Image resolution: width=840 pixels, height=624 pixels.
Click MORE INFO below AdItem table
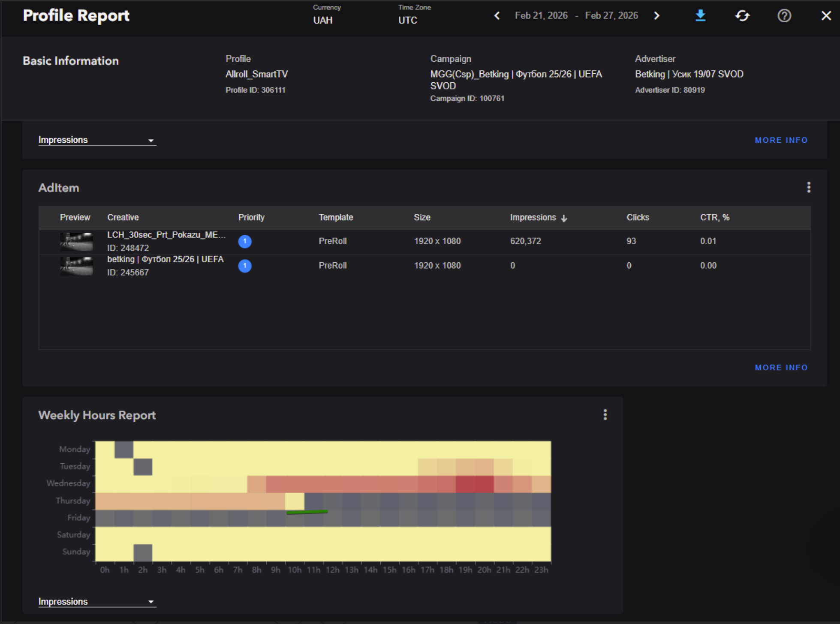click(x=781, y=368)
